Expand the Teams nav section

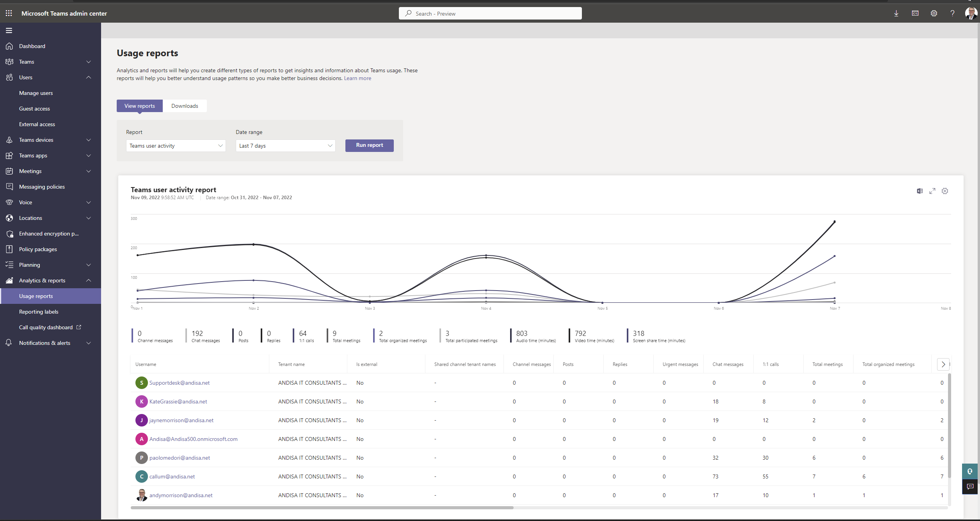pos(89,62)
